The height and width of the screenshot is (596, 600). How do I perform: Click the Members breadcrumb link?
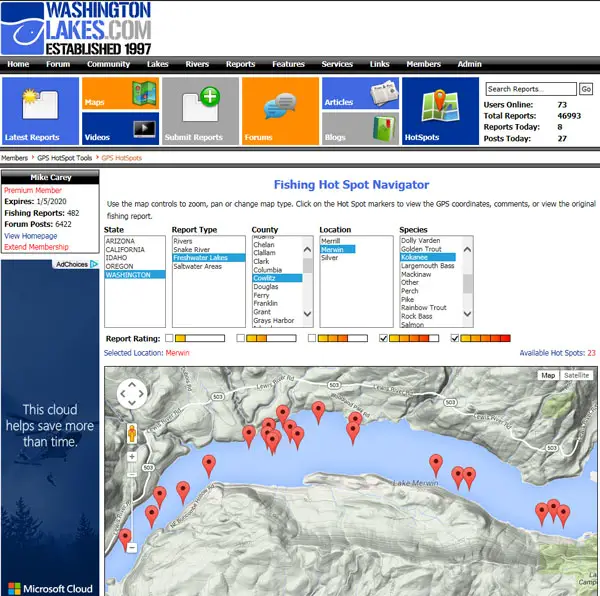click(x=15, y=158)
